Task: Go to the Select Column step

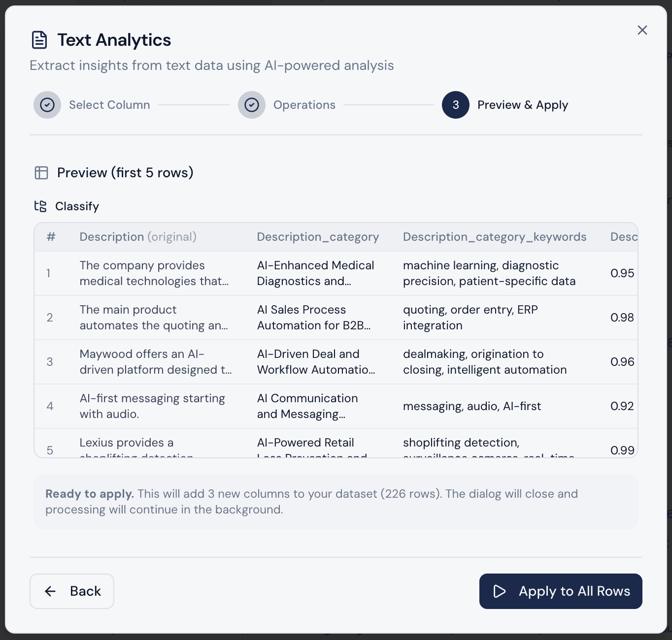Action: 109,105
